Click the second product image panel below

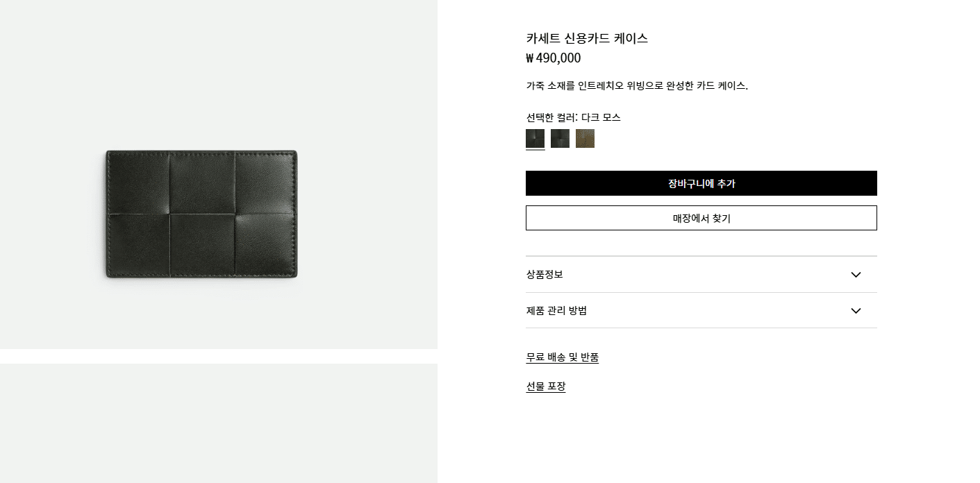(x=219, y=423)
